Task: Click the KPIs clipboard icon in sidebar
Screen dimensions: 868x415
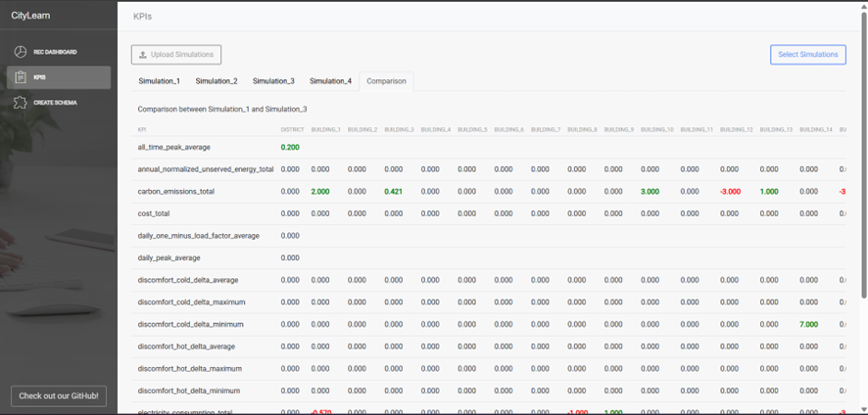Action: [x=21, y=77]
